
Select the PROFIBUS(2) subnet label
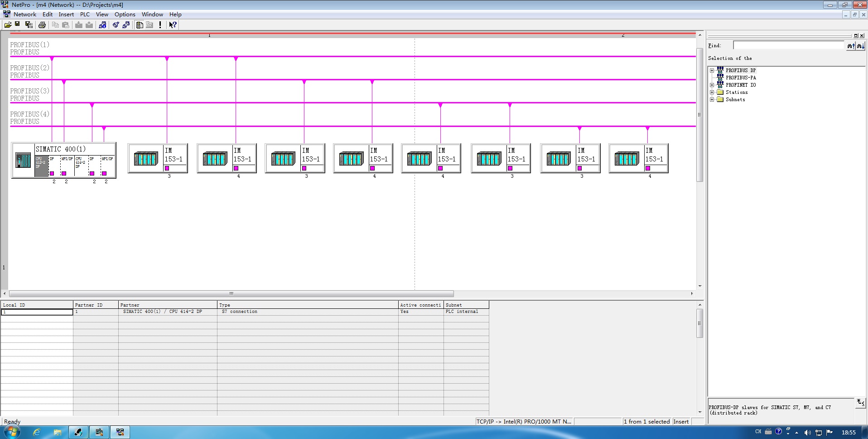click(30, 68)
